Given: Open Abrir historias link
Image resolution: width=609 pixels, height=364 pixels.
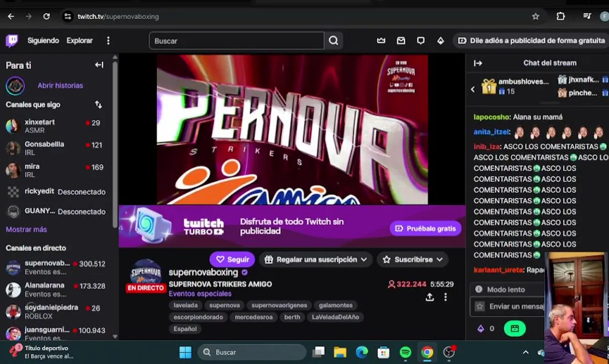Looking at the screenshot, I should pyautogui.click(x=60, y=85).
